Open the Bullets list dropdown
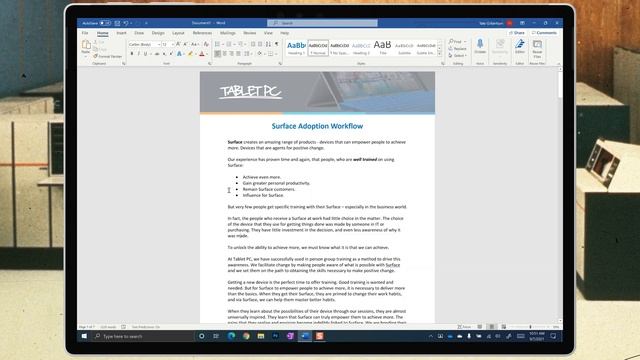640x360 pixels. [x=223, y=44]
